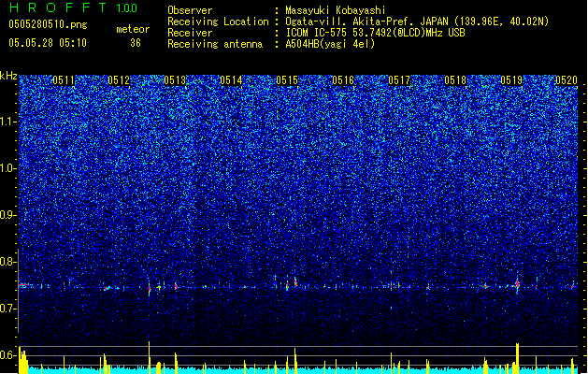Click the Receiving Location label
588x374 pixels.
(x=218, y=22)
